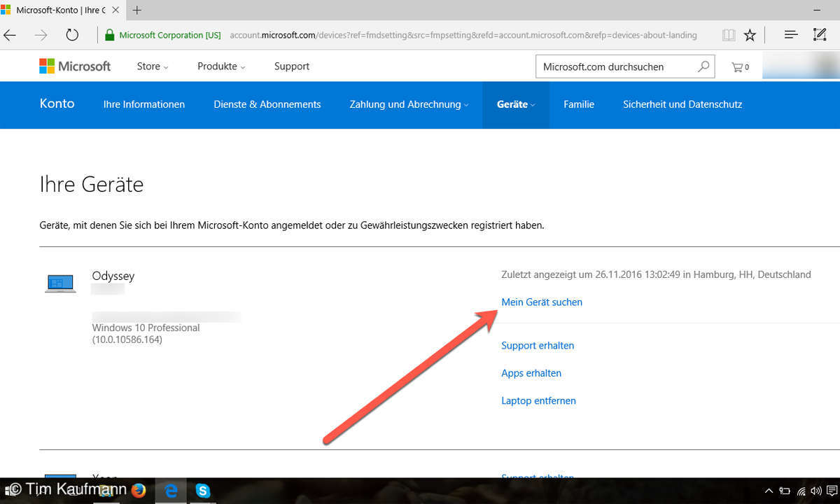Reload the page with the refresh icon
The height and width of the screenshot is (504, 840).
click(x=71, y=35)
